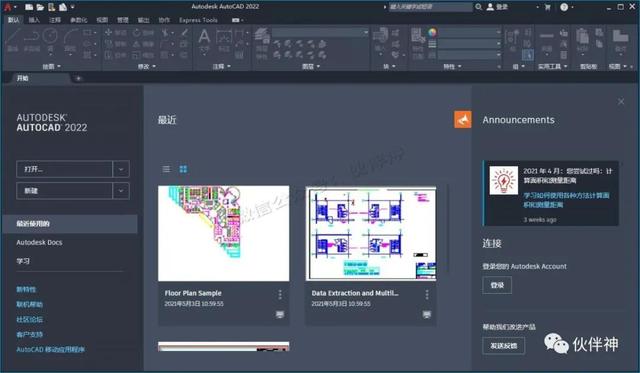
Task: Close the Announcements panel
Action: point(621,102)
